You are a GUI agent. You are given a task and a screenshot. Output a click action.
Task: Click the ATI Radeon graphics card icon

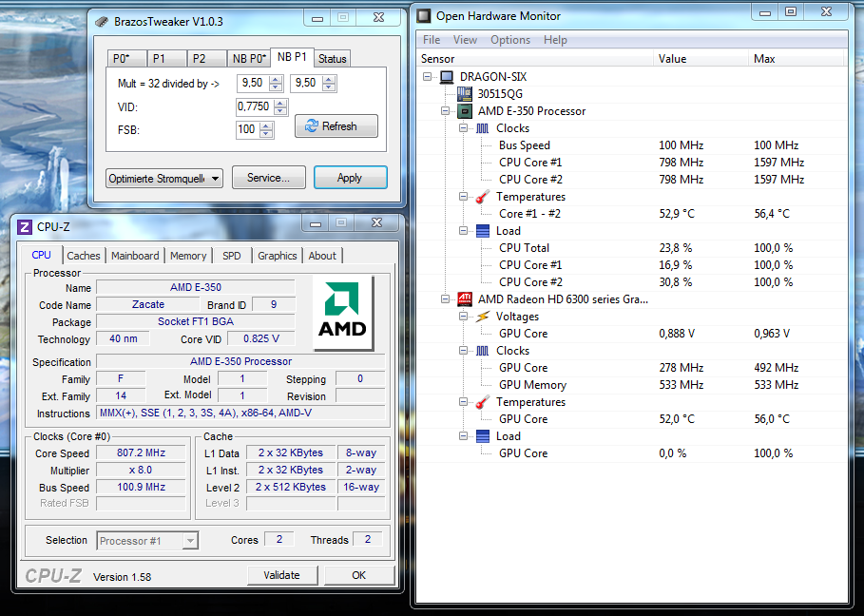(x=465, y=299)
